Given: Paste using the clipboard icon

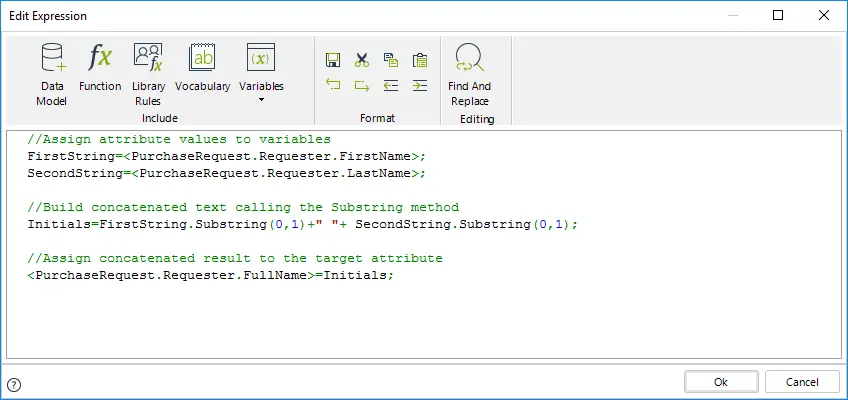Looking at the screenshot, I should pyautogui.click(x=420, y=60).
